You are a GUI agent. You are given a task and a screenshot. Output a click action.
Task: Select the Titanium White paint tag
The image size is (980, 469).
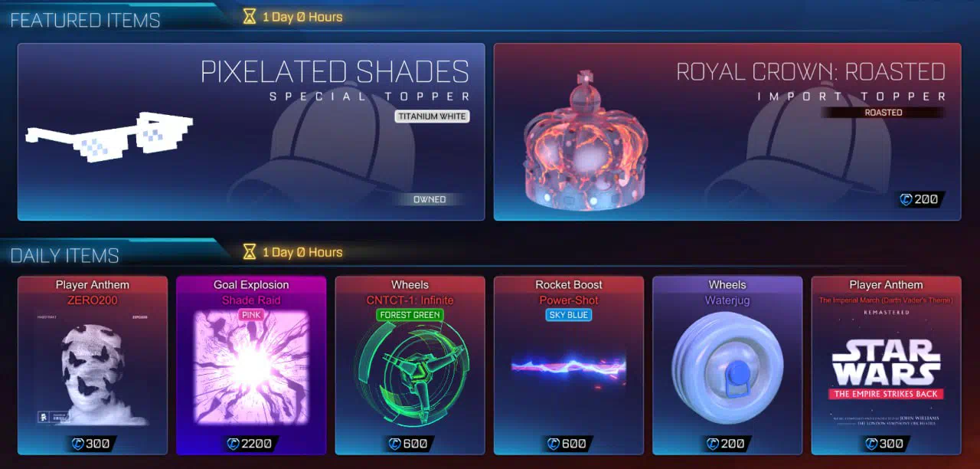[x=432, y=116]
